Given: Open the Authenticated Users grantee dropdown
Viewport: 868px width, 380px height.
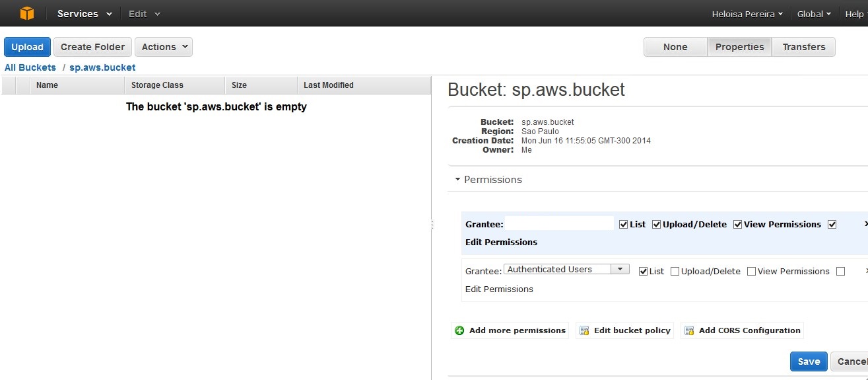Looking at the screenshot, I should 620,269.
